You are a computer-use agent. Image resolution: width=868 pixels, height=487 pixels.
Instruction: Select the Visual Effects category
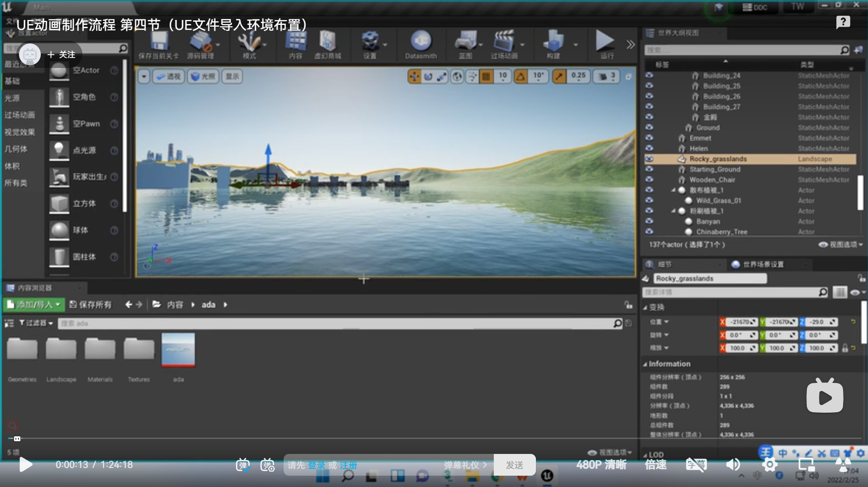click(x=19, y=132)
